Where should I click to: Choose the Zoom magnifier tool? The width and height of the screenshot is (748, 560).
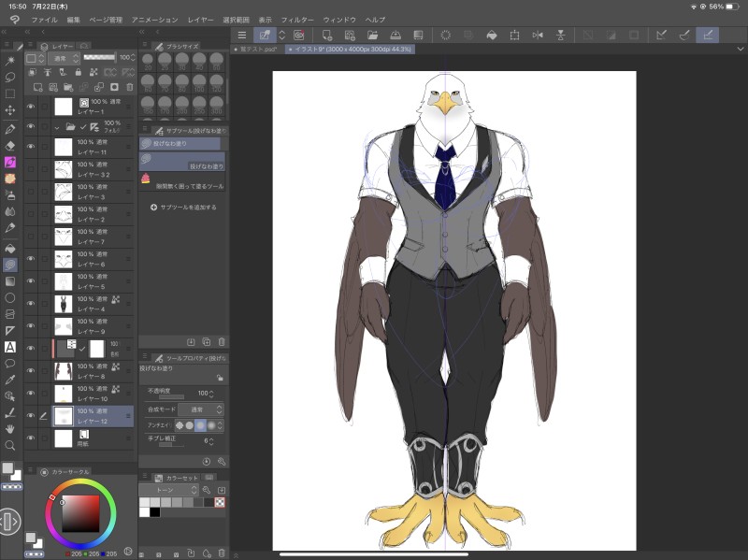[x=10, y=446]
